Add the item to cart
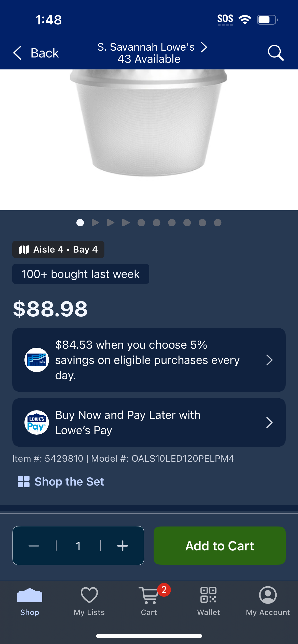The image size is (298, 644). (x=220, y=546)
